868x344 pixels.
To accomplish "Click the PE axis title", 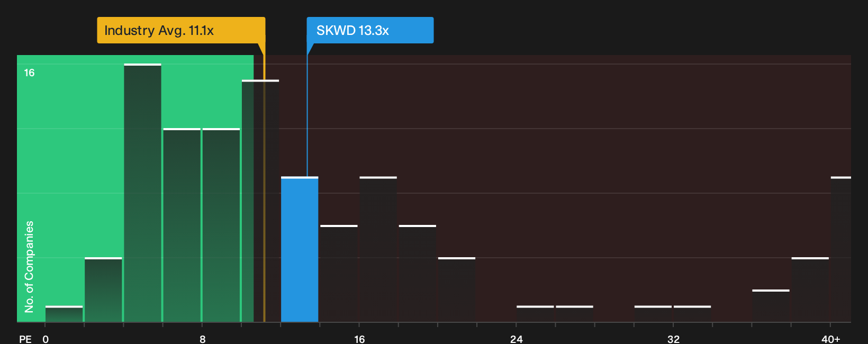I will pos(25,339).
